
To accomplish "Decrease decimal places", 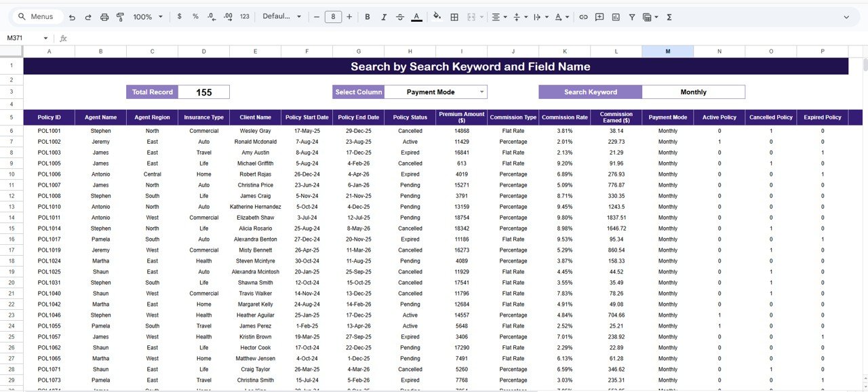I will click(211, 16).
